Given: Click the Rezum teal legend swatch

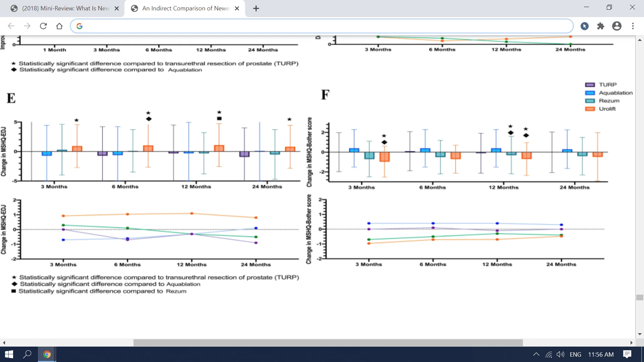Looking at the screenshot, I should (x=590, y=101).
